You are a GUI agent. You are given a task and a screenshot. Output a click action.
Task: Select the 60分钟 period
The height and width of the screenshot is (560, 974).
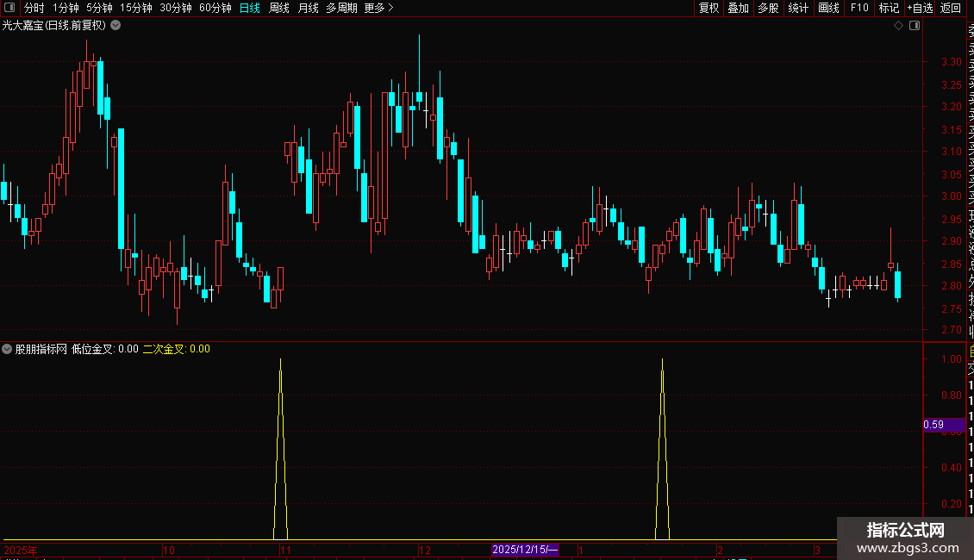(x=215, y=8)
